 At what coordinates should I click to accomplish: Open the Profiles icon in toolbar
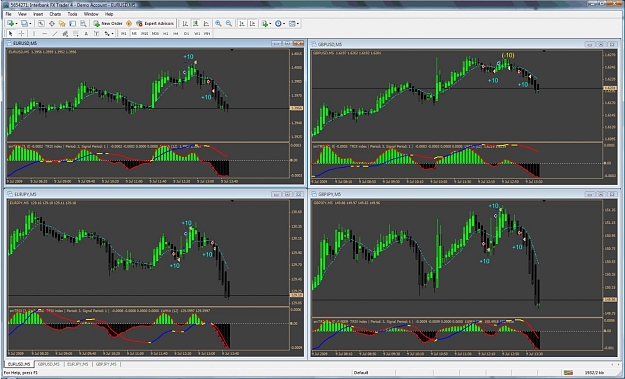coord(24,24)
